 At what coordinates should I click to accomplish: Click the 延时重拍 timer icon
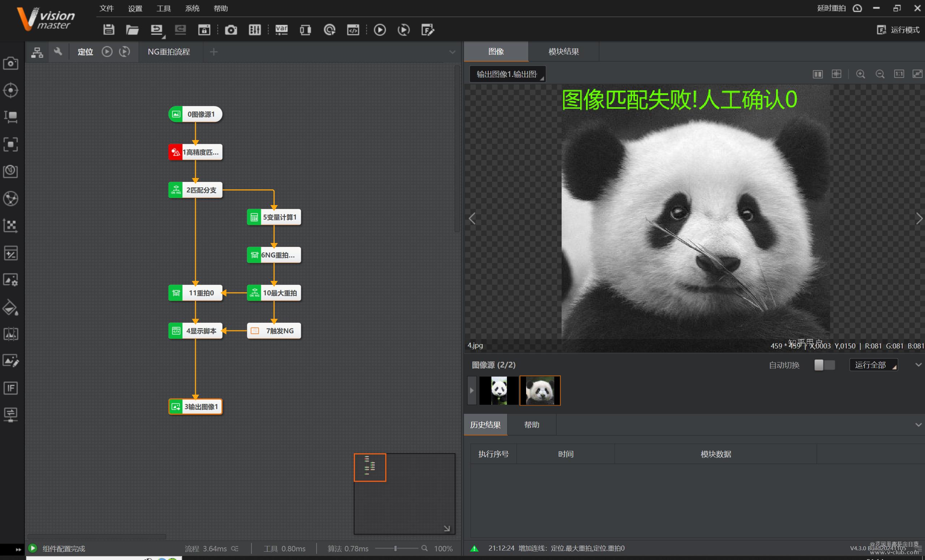[x=857, y=8]
